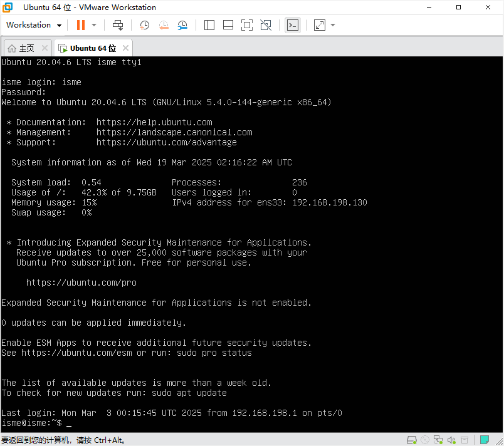Open the teal message log icon
Viewport: 504px width, 446px height.
[485, 440]
